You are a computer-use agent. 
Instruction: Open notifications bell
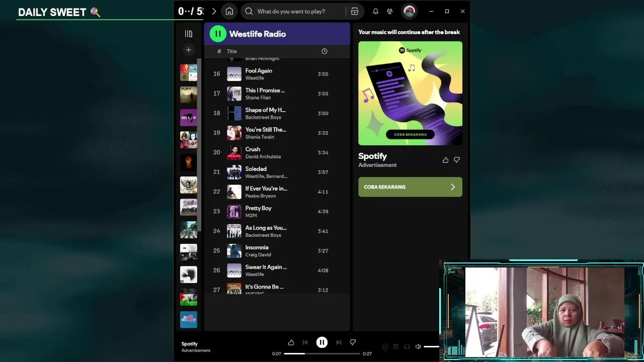[x=375, y=11]
